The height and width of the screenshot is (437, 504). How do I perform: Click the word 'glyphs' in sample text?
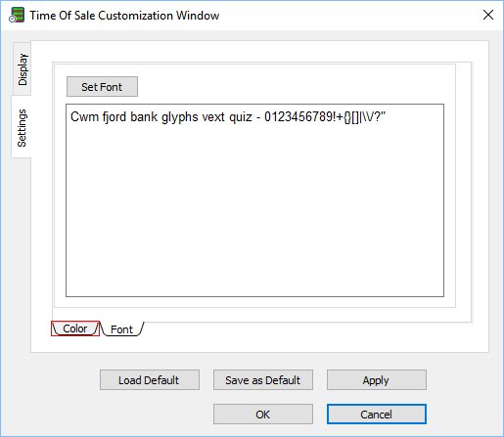[180, 117]
